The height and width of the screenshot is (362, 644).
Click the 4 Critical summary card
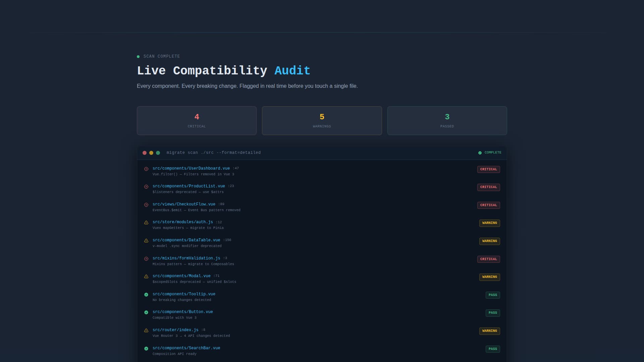click(197, 121)
